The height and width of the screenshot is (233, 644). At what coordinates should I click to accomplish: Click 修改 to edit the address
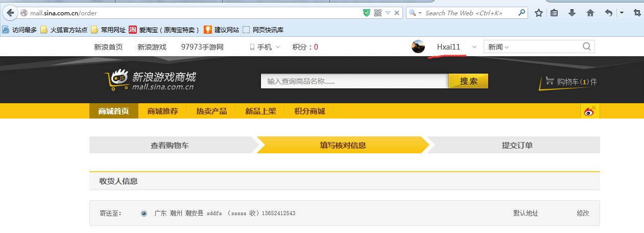(583, 213)
